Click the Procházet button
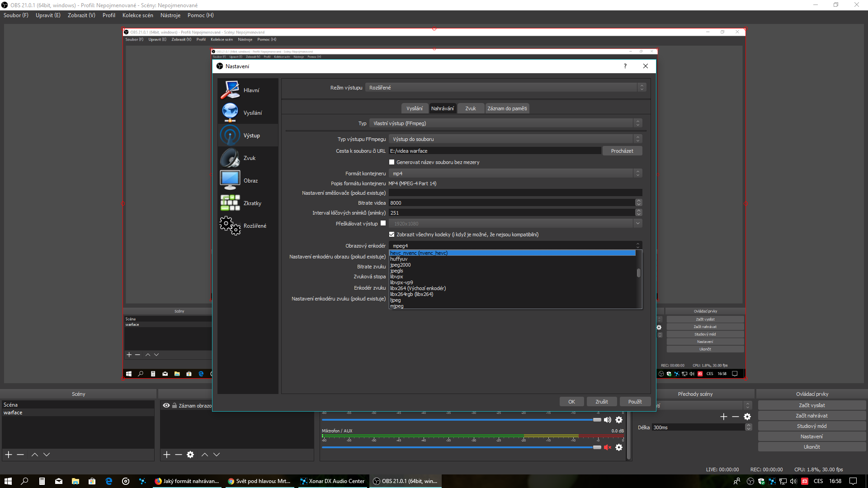868x488 pixels. coord(622,151)
